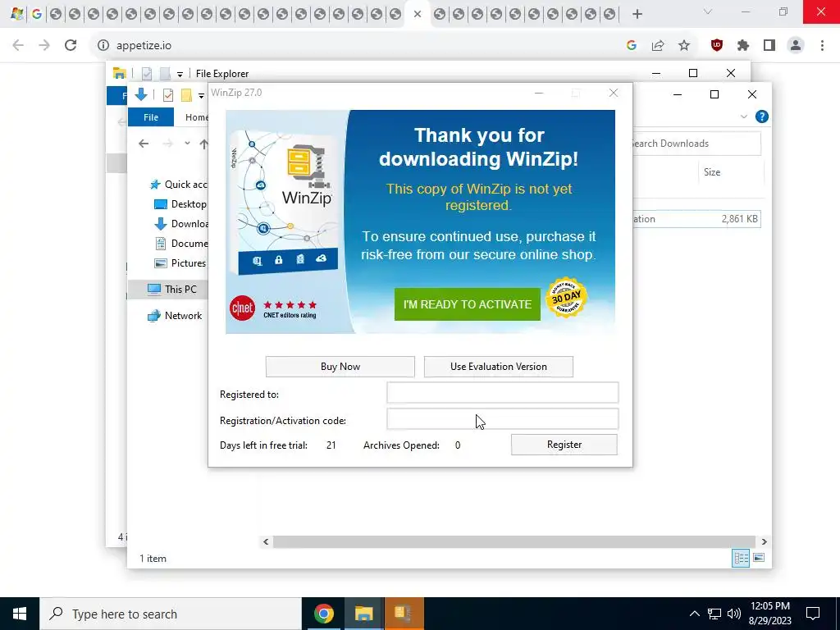Viewport: 840px width, 630px height.
Task: Open the volume tray icon
Action: [x=734, y=614]
